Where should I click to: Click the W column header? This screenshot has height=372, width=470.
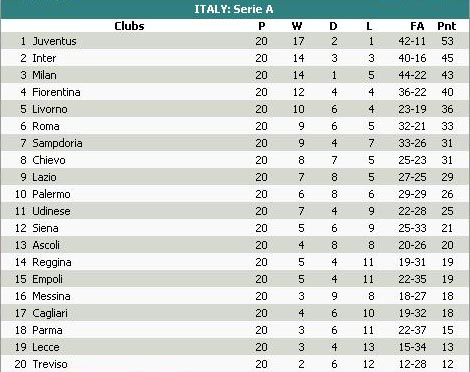[297, 26]
